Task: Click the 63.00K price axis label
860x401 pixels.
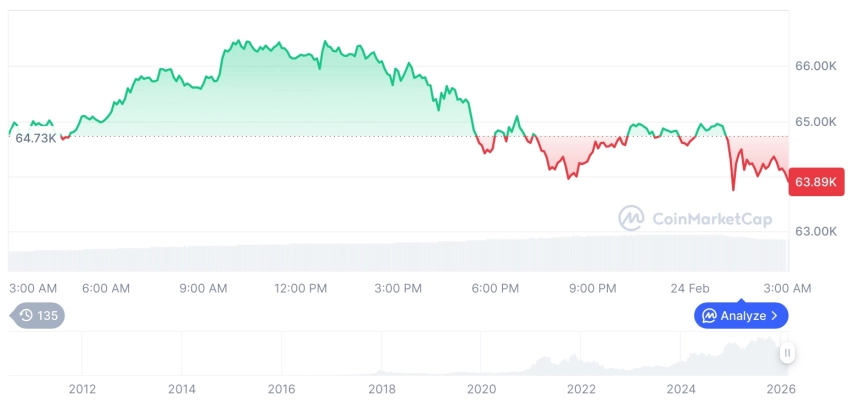Action: click(x=815, y=232)
